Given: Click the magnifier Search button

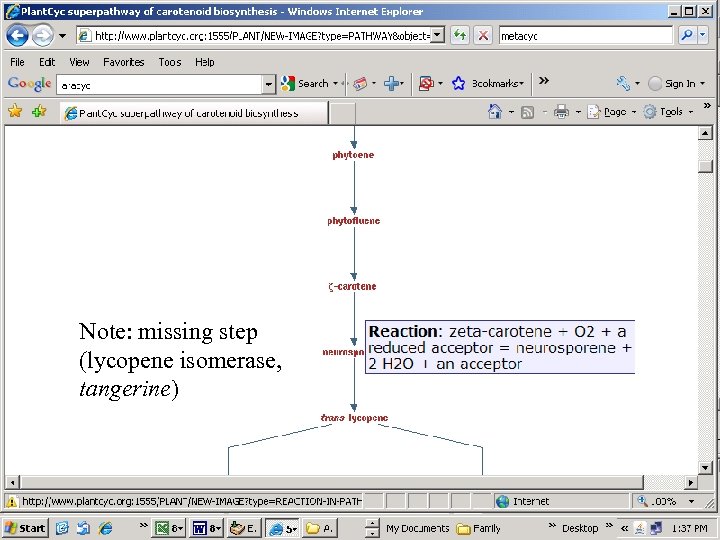Looking at the screenshot, I should [x=687, y=35].
